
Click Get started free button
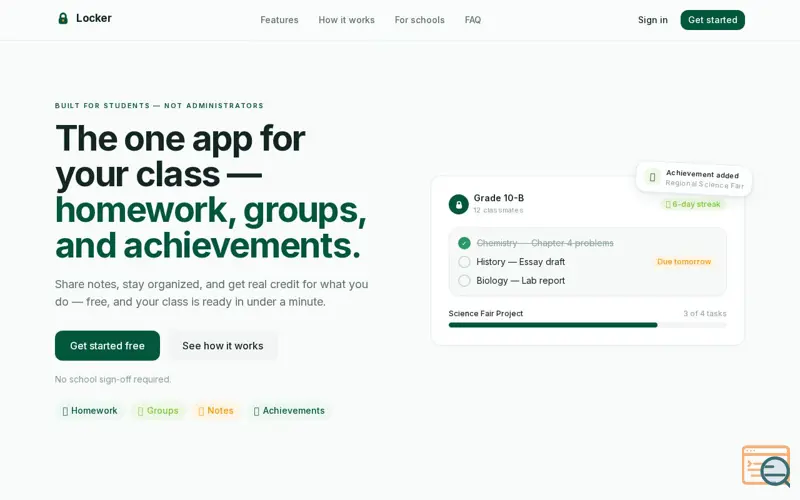(x=107, y=345)
